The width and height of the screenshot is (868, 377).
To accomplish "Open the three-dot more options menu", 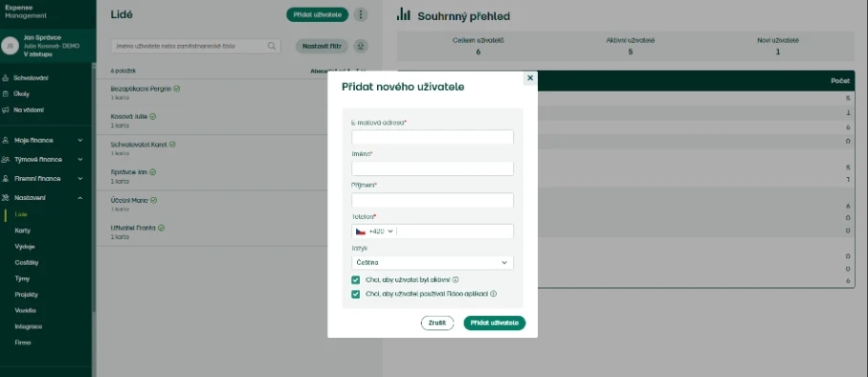I will [361, 14].
